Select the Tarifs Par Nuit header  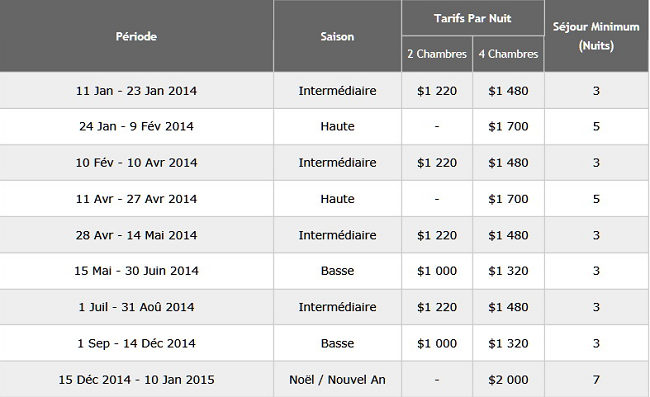pyautogui.click(x=473, y=18)
